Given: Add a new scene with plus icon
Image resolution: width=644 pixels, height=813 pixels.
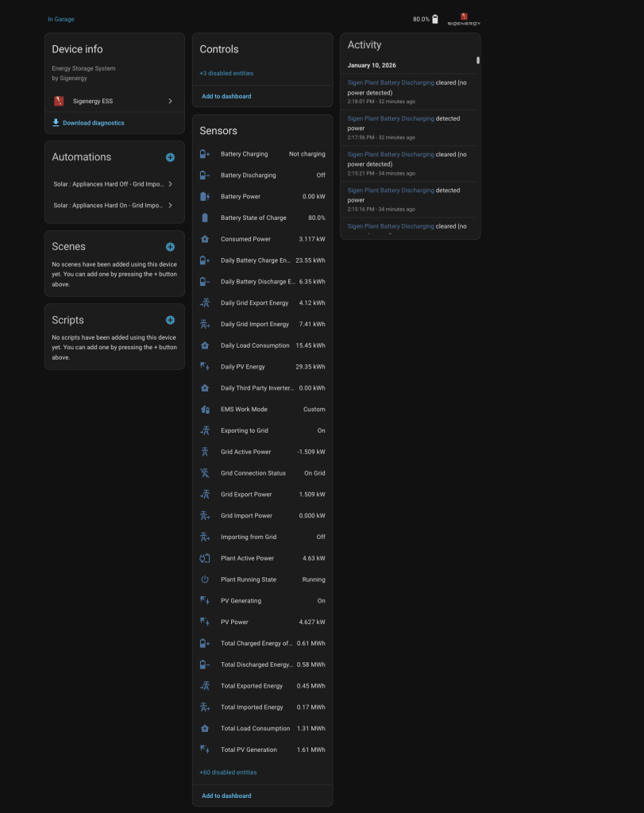Looking at the screenshot, I should tap(170, 247).
